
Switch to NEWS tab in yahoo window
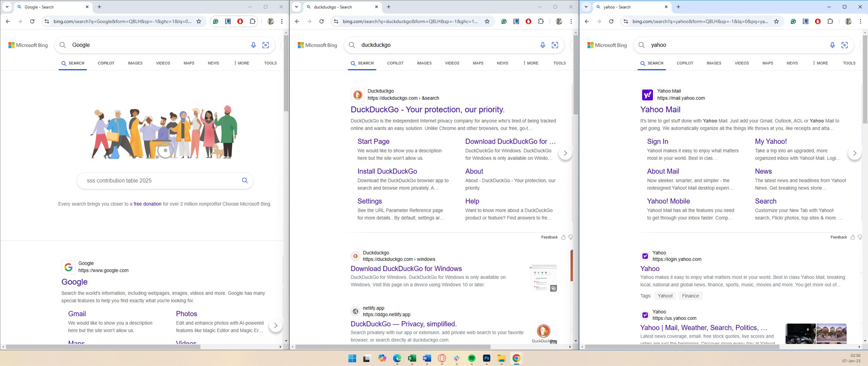[792, 63]
